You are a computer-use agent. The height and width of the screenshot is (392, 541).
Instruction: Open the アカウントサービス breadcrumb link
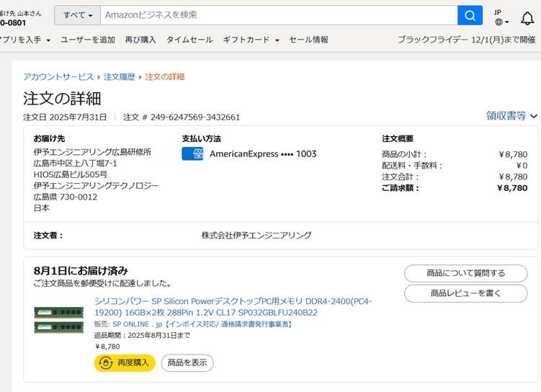click(x=58, y=76)
